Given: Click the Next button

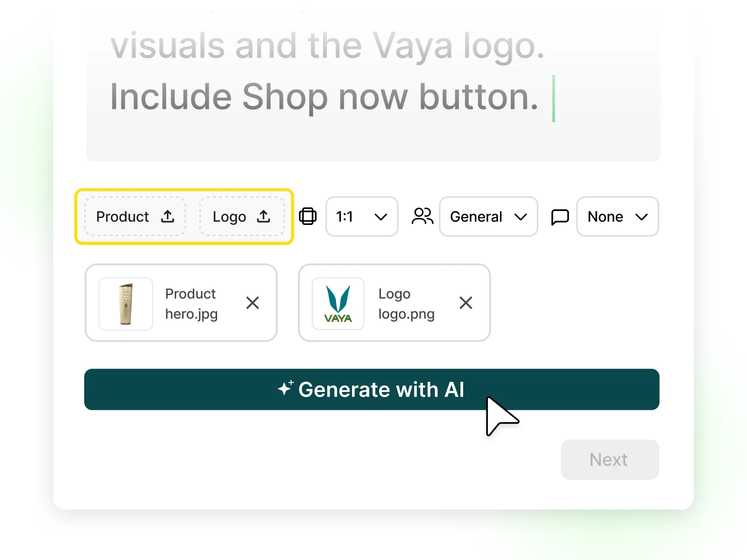Looking at the screenshot, I should (609, 459).
